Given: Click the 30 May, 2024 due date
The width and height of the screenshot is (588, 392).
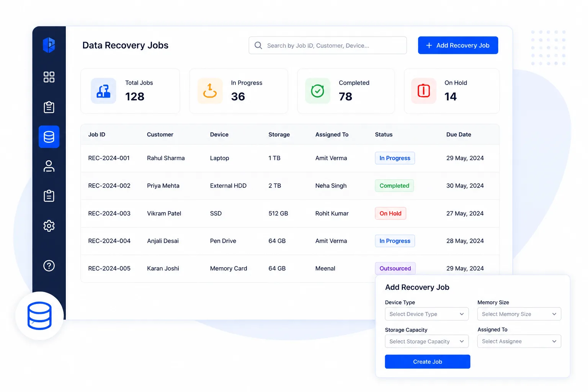Looking at the screenshot, I should coord(465,186).
